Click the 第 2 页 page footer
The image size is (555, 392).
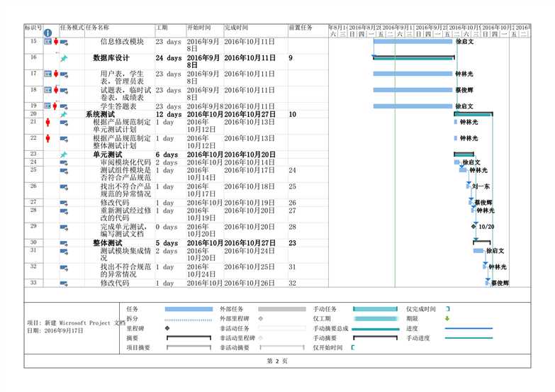click(x=277, y=362)
